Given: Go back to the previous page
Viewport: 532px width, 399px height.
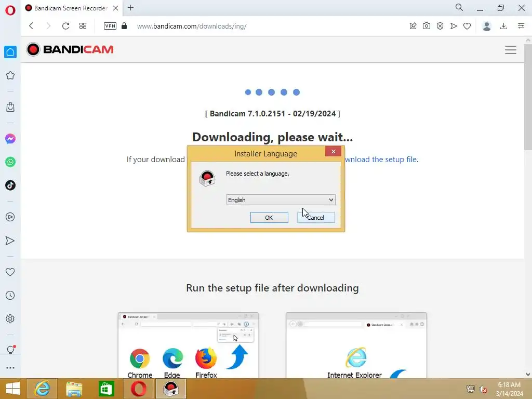Looking at the screenshot, I should 31,26.
